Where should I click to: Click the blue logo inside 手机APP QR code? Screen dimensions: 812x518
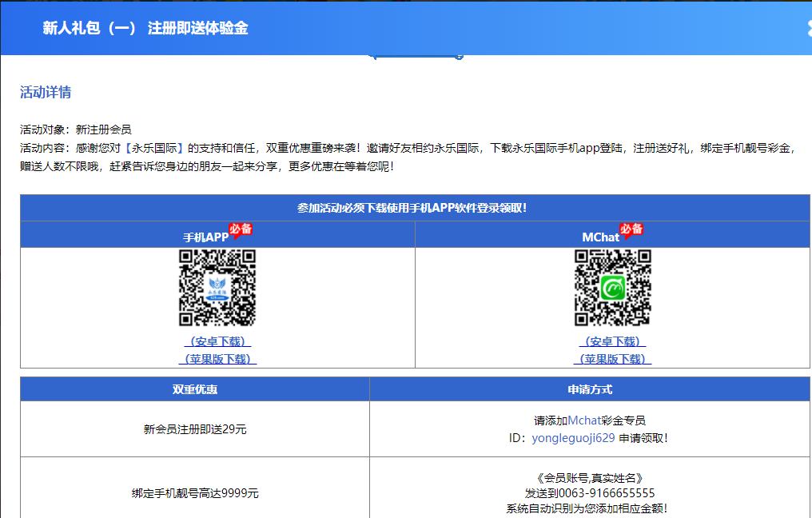point(217,288)
